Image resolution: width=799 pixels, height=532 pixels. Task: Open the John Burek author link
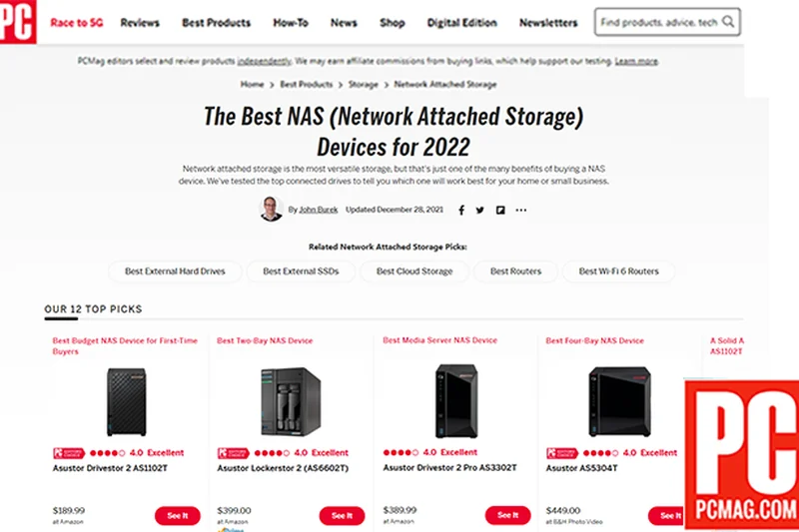pos(319,210)
